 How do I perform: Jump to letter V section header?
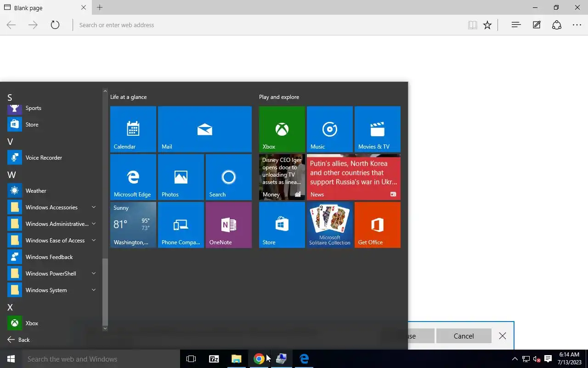(x=10, y=142)
